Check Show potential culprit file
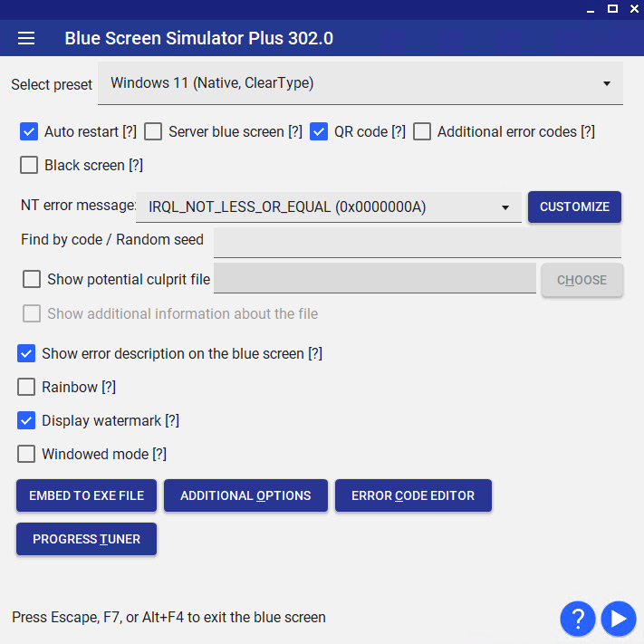 (x=32, y=279)
